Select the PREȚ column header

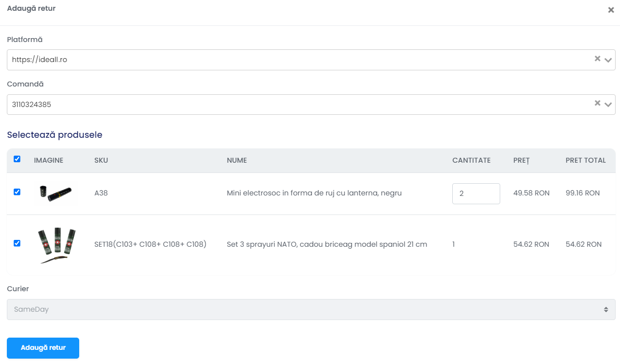tap(521, 160)
